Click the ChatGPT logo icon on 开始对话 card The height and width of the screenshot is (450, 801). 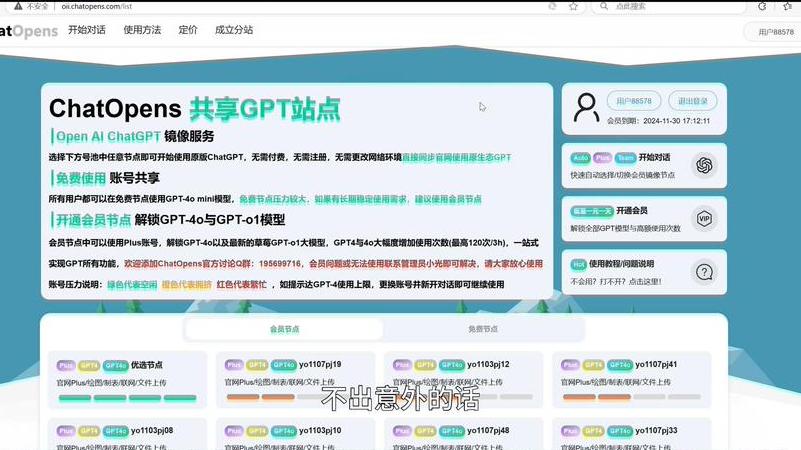(x=704, y=165)
